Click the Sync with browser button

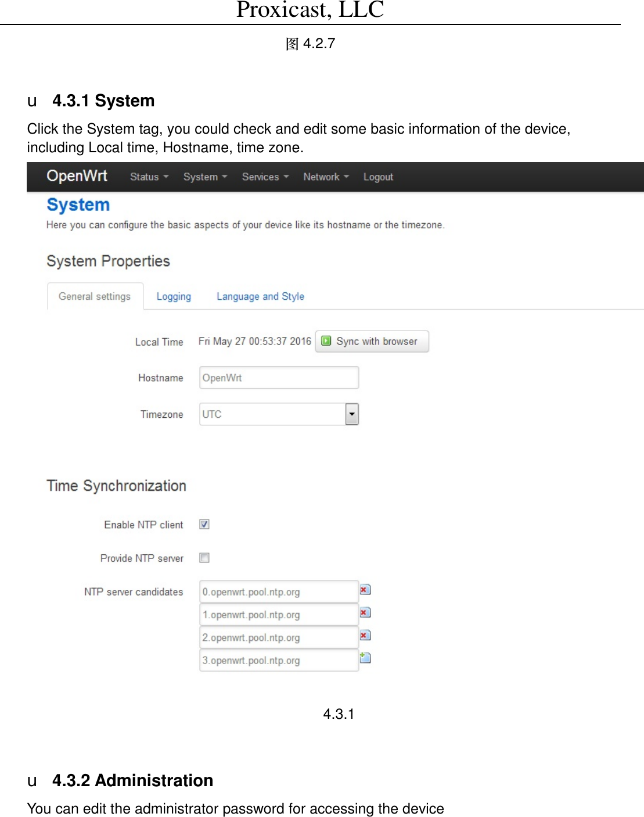[x=372, y=341]
